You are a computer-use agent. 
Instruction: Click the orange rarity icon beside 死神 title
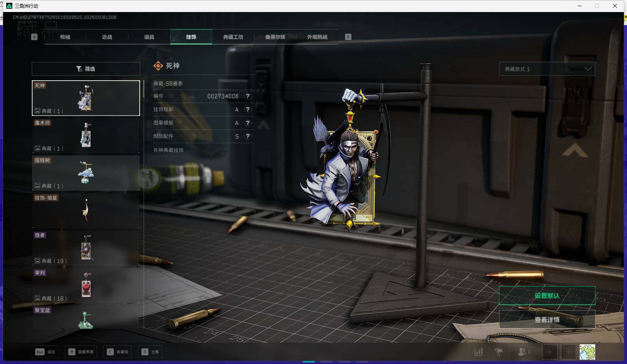click(158, 66)
